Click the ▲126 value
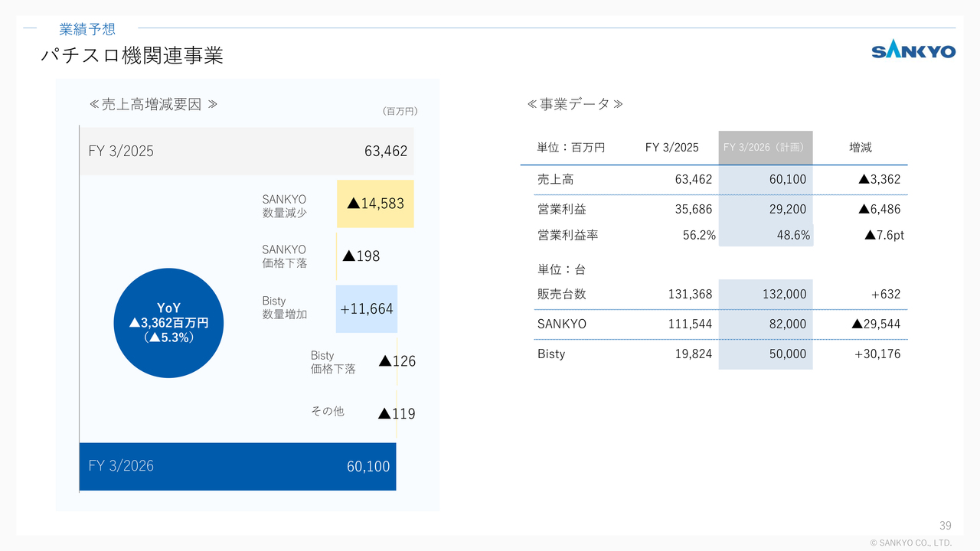This screenshot has width=980, height=551. (397, 361)
